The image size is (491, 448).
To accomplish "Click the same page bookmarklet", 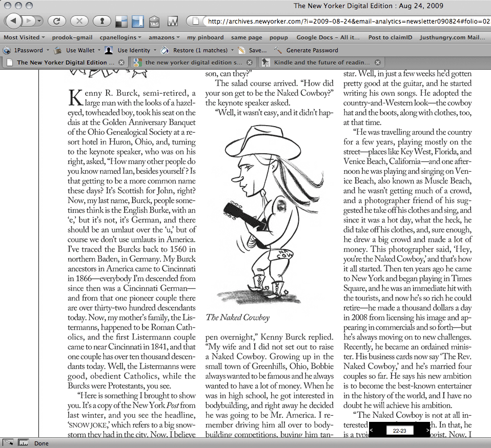I will click(247, 37).
